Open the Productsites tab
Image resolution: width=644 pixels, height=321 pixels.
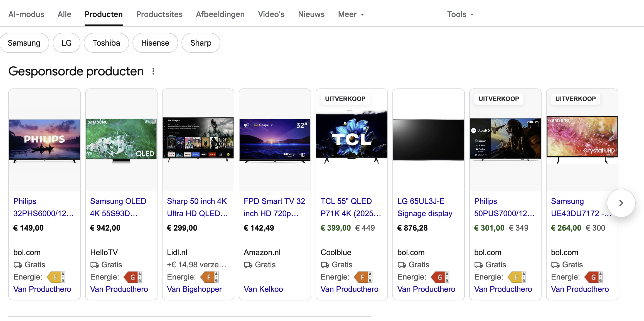(159, 14)
